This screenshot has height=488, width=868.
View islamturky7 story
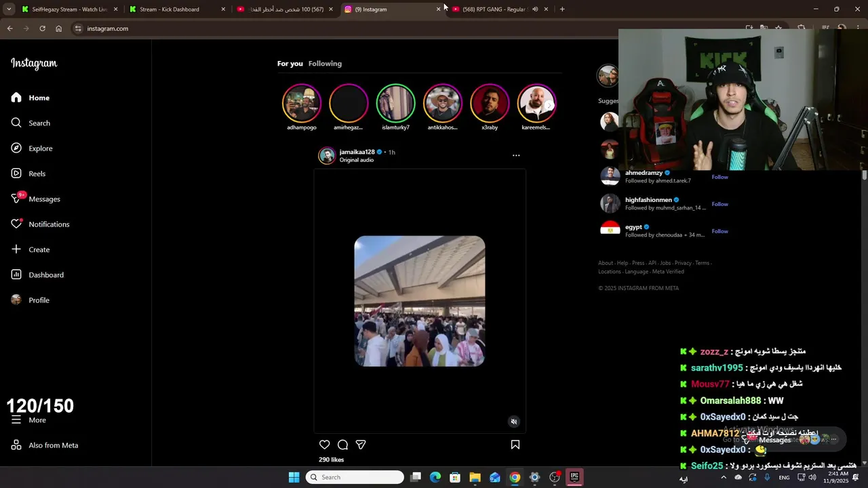(395, 103)
